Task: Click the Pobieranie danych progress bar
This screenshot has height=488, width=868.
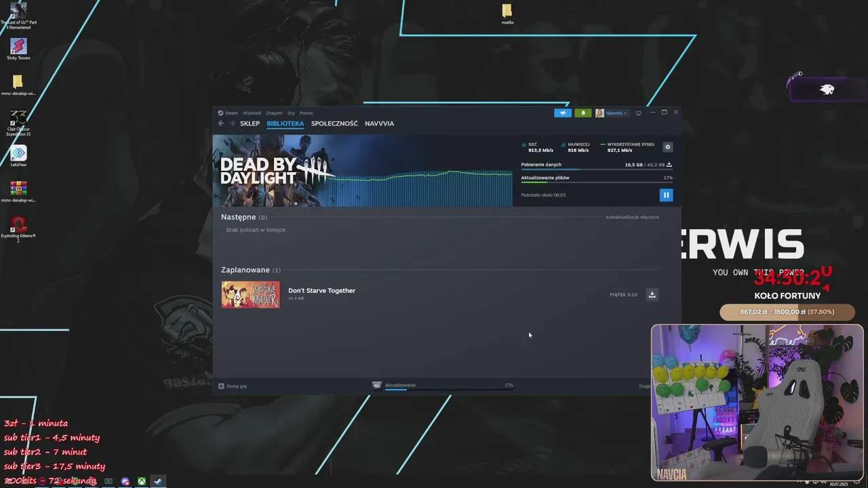Action: point(597,169)
